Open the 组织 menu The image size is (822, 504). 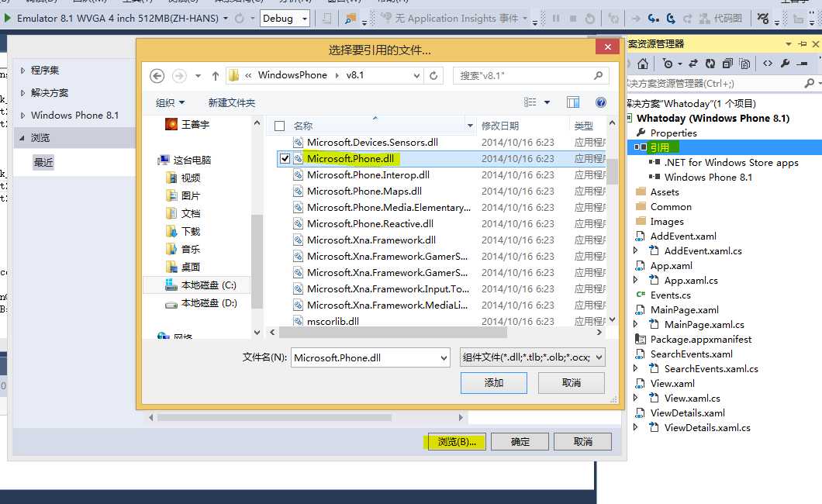pyautogui.click(x=170, y=102)
